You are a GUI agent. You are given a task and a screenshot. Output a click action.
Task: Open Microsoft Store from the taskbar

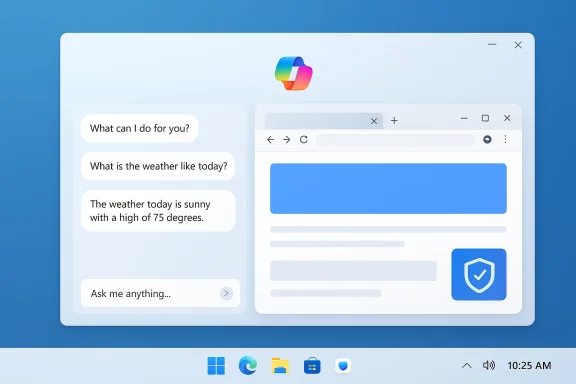[x=312, y=366]
